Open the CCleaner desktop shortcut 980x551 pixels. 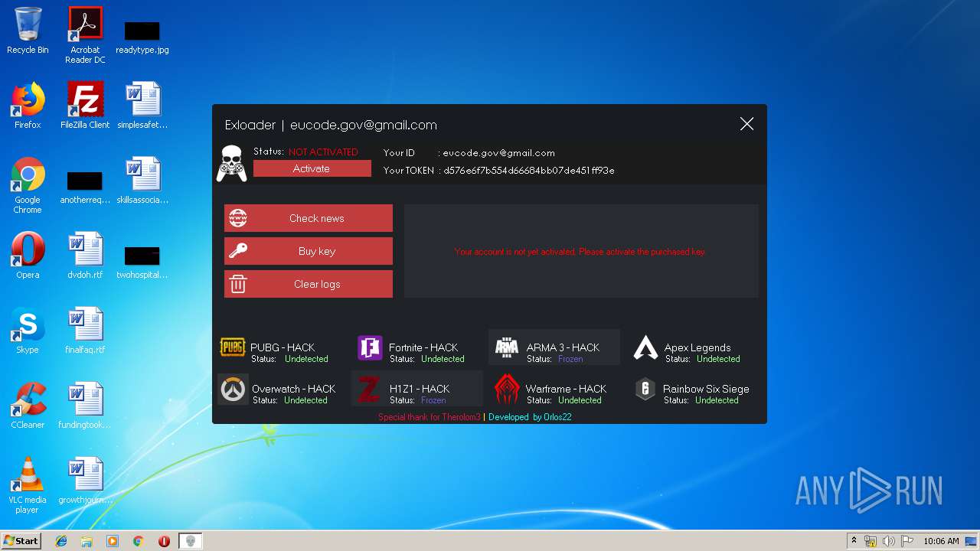(28, 405)
